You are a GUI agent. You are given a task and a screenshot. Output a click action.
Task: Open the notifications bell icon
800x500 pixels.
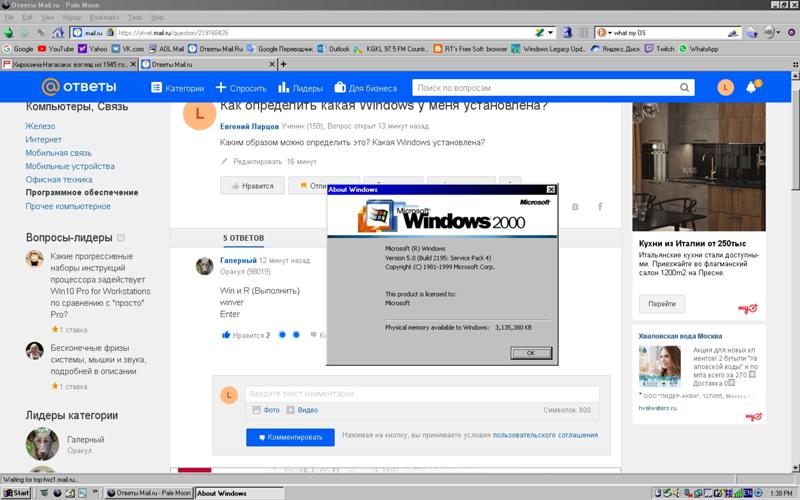[x=752, y=87]
